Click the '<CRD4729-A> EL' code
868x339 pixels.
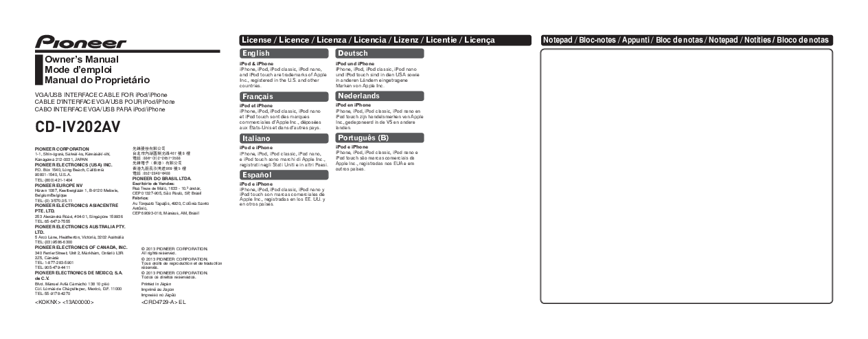163,302
